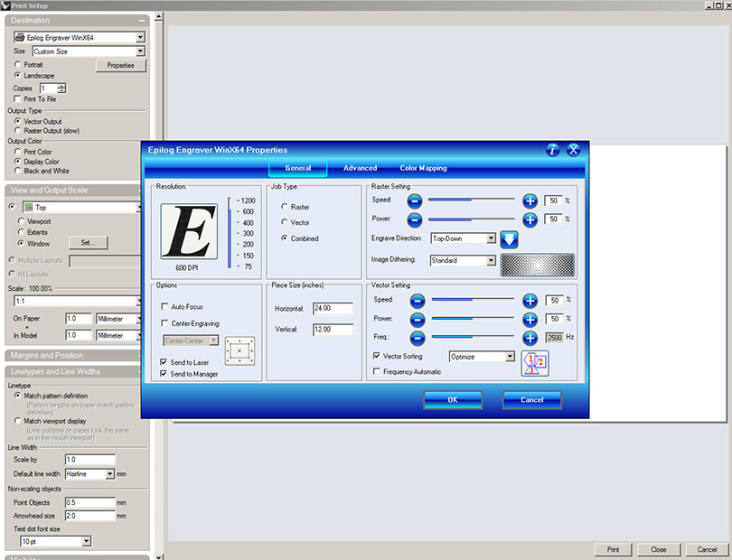Viewport: 732px width, 560px height.
Task: Click the resolution preview E image
Action: pos(189,231)
